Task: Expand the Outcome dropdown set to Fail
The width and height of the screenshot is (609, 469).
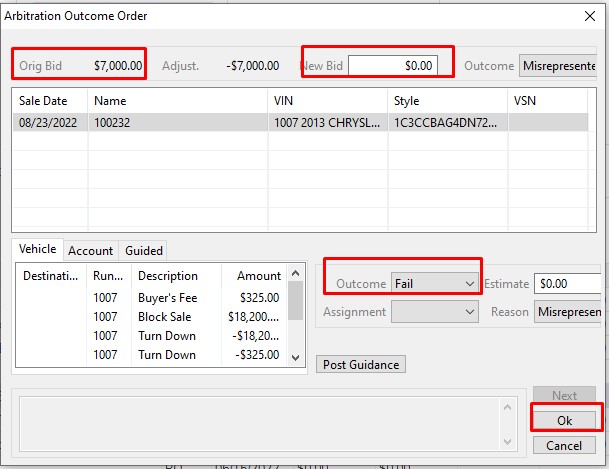Action: click(x=435, y=284)
